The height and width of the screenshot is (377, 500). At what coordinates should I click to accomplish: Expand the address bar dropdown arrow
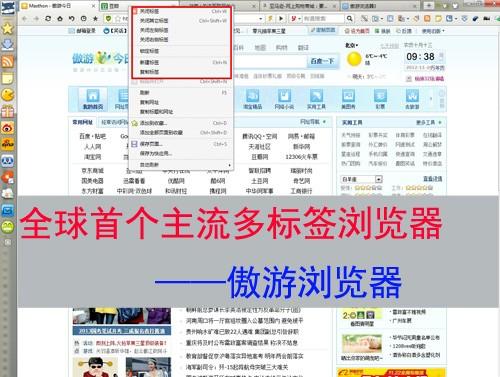point(260,19)
